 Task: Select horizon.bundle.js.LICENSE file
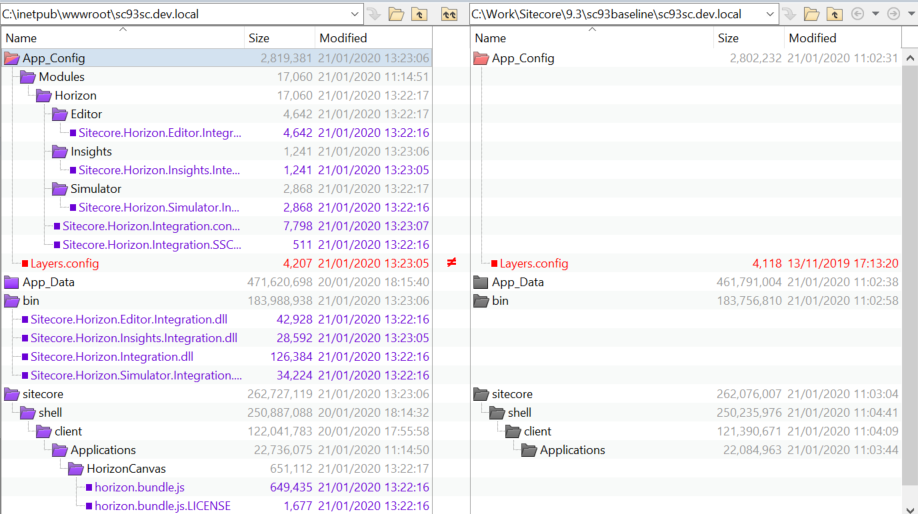click(x=162, y=506)
